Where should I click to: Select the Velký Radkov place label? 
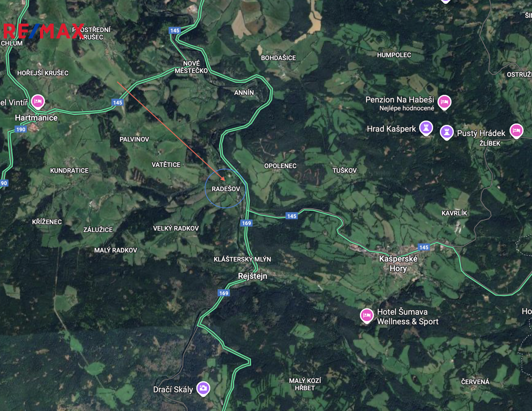point(176,228)
